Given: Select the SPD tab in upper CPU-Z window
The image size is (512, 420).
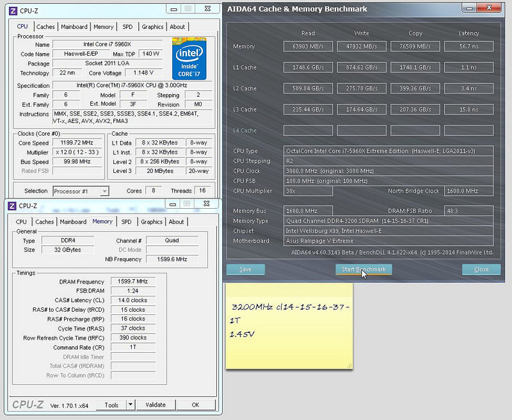Looking at the screenshot, I should pyautogui.click(x=127, y=27).
